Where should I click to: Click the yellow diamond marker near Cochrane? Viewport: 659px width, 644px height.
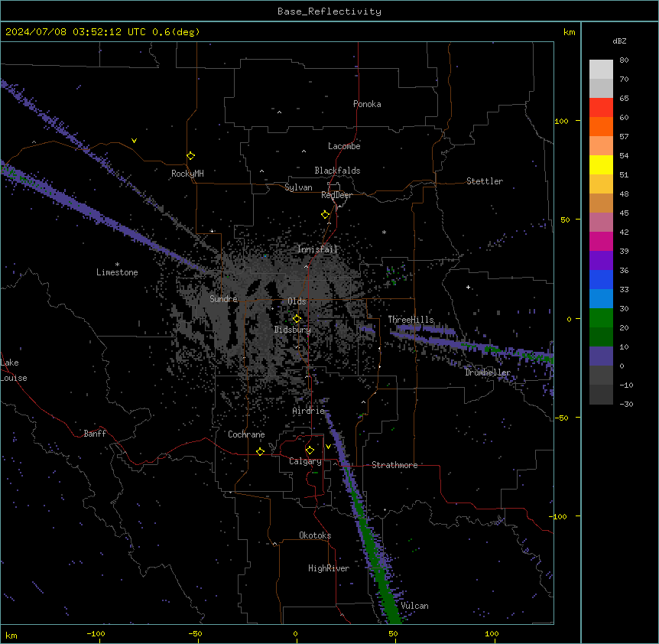[x=260, y=451]
